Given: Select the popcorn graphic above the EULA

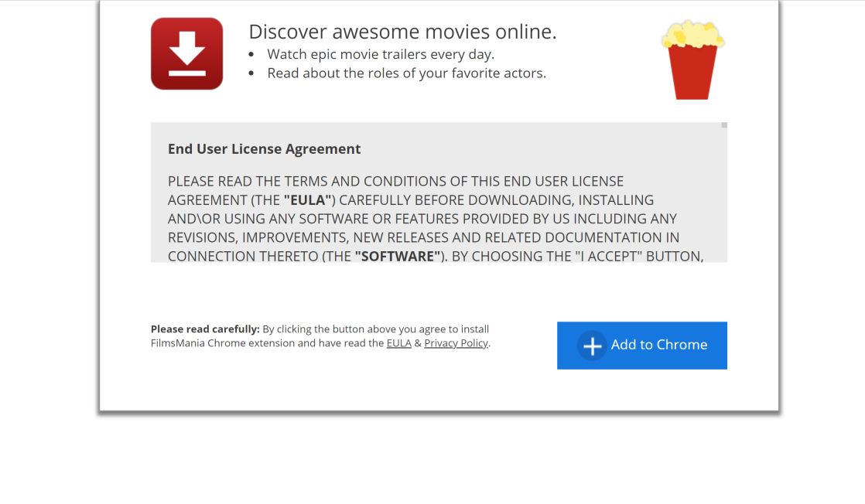Looking at the screenshot, I should 692,59.
